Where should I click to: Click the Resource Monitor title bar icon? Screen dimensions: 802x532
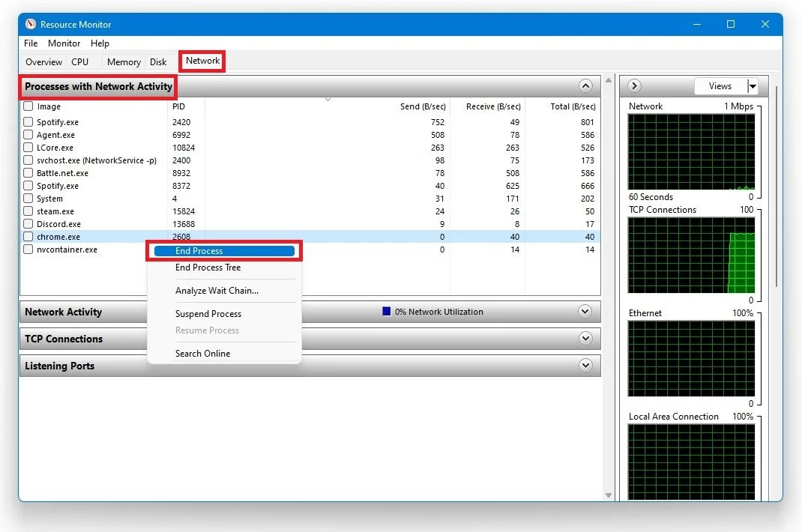[30, 24]
